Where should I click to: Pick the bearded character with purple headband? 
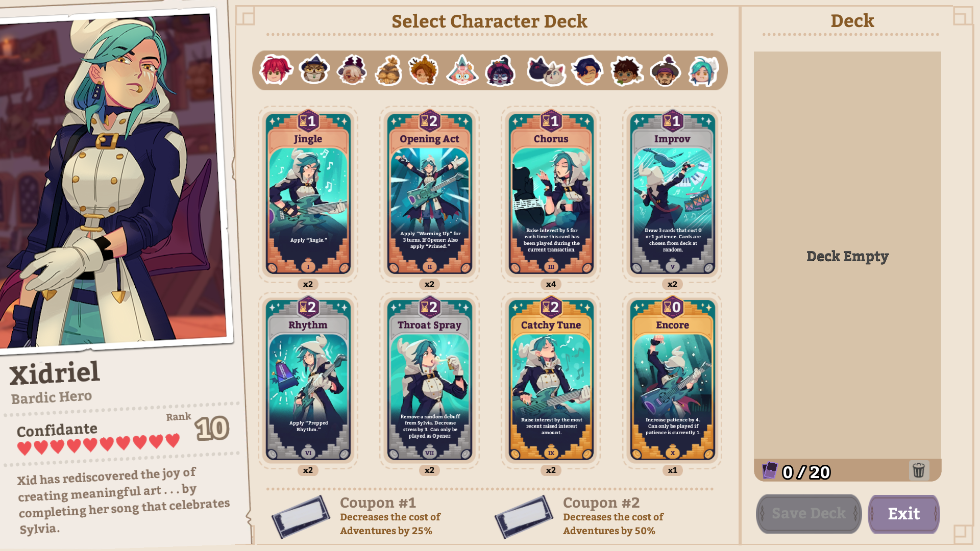pyautogui.click(x=665, y=70)
